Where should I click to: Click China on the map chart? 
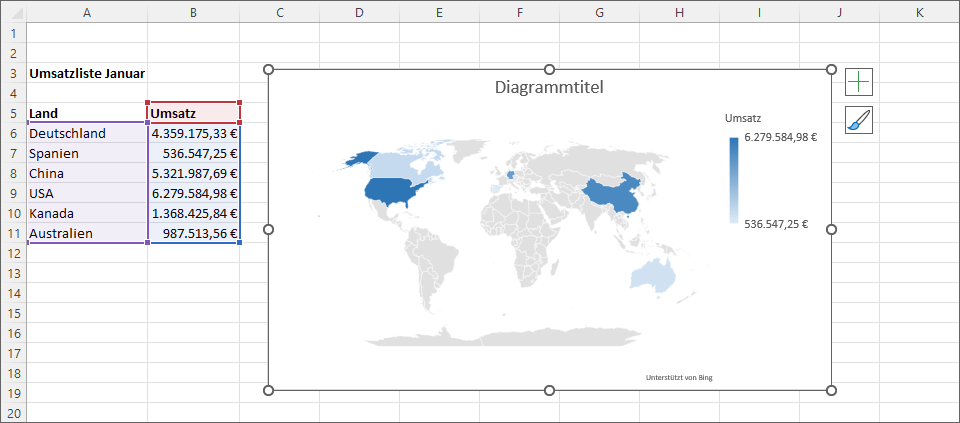tap(610, 195)
